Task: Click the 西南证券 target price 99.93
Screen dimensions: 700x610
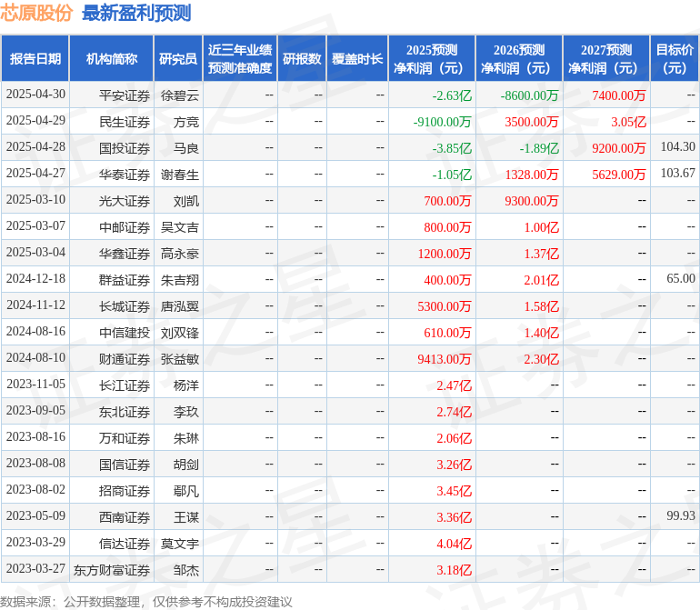Action: coord(681,515)
